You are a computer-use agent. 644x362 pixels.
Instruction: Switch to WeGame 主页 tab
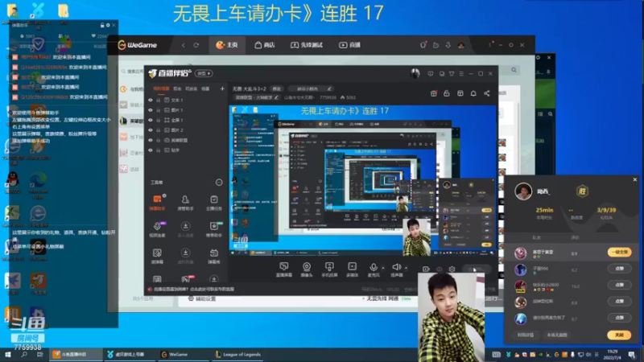[x=227, y=45]
